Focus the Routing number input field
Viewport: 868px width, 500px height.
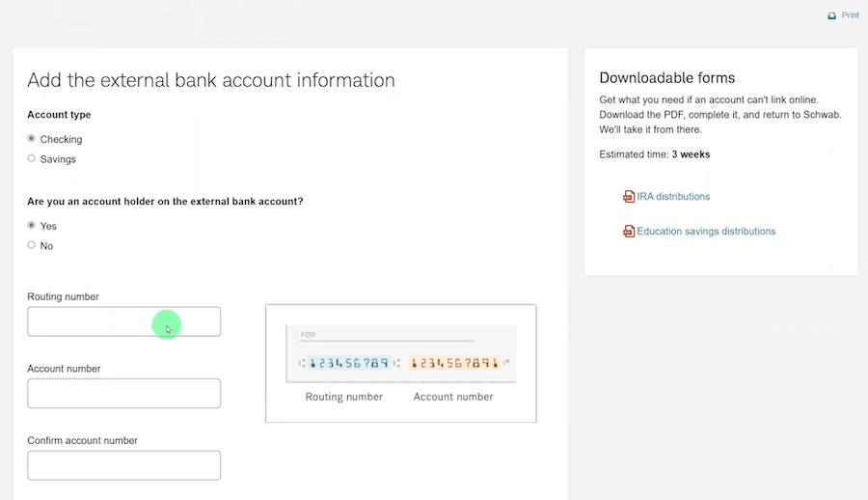pos(123,321)
